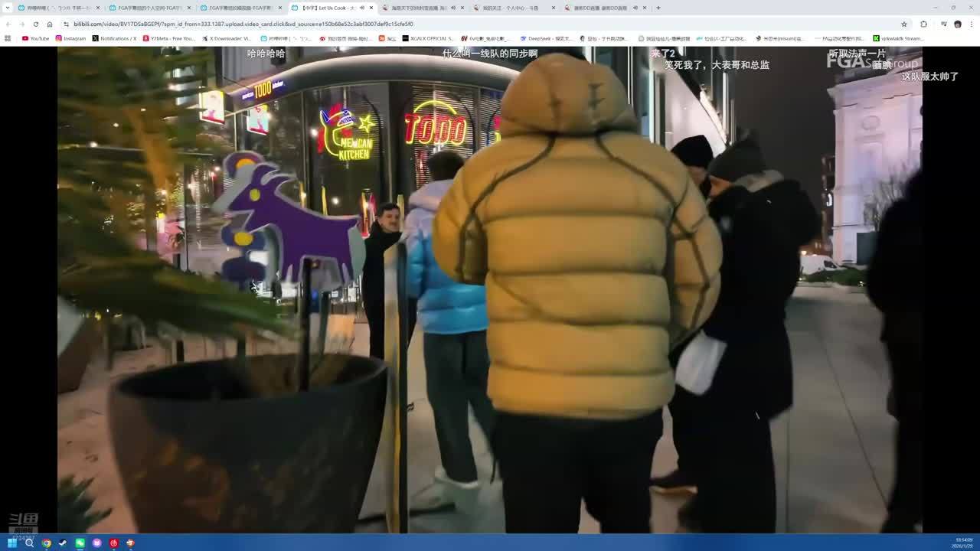Open a new tab with plus button
Viewport: 980px width, 551px height.
[x=658, y=8]
